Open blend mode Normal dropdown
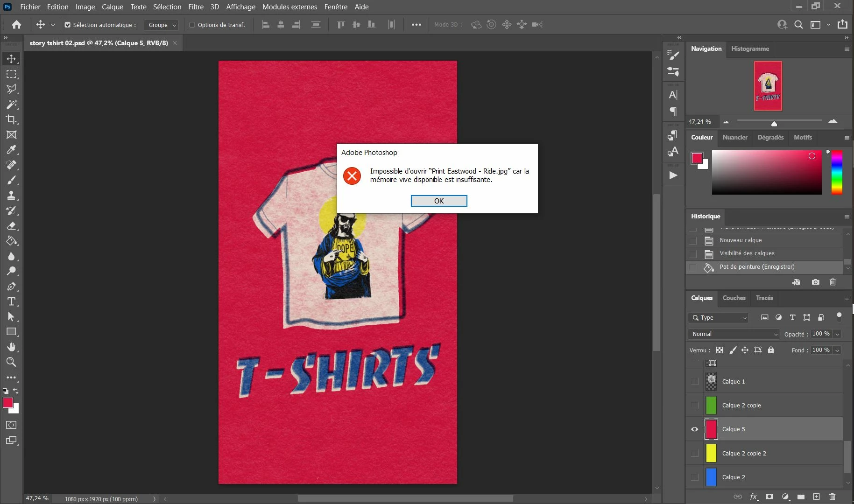This screenshot has width=854, height=504. (734, 334)
